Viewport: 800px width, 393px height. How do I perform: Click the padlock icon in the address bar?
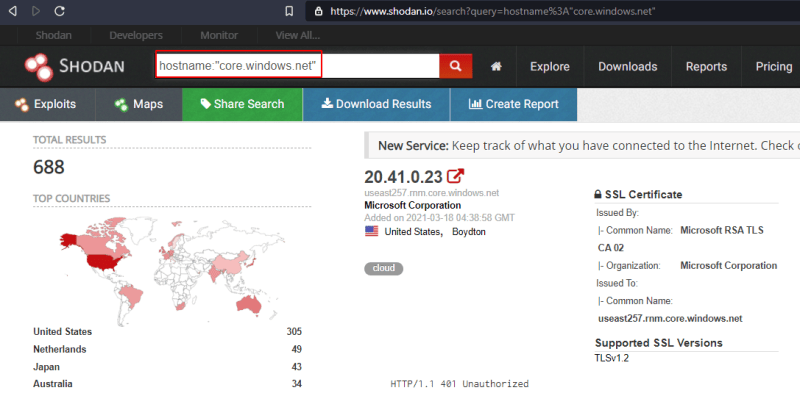pos(319,11)
